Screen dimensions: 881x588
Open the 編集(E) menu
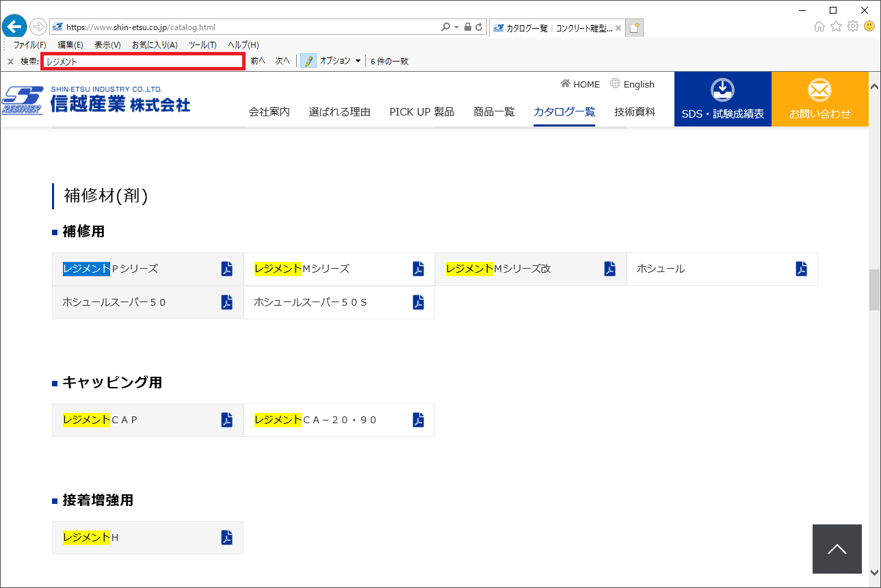click(x=70, y=44)
